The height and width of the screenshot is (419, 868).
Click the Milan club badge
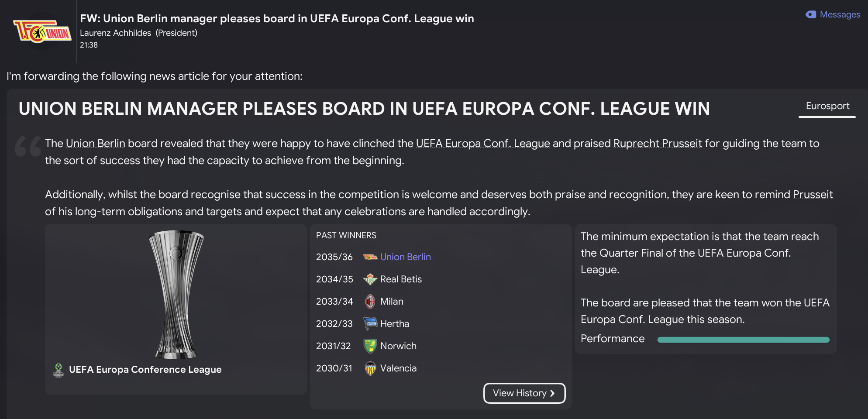pyautogui.click(x=370, y=302)
